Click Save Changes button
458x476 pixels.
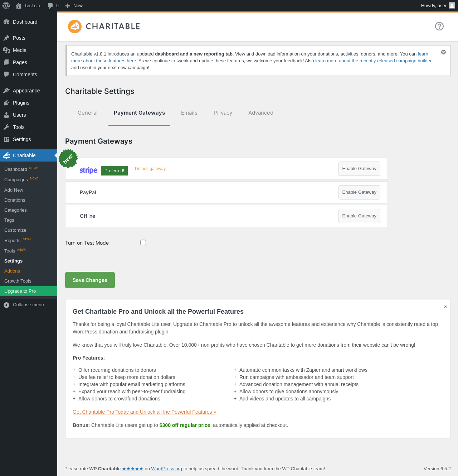(x=90, y=280)
